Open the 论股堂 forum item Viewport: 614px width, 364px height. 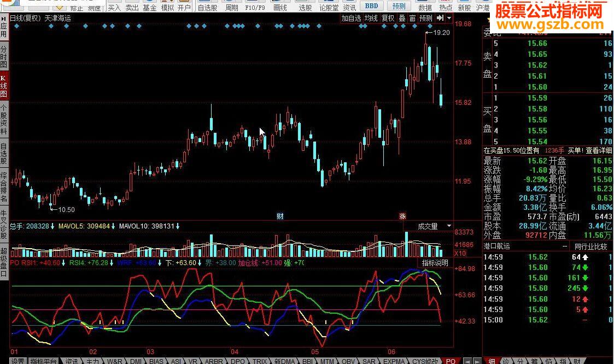[x=329, y=8]
